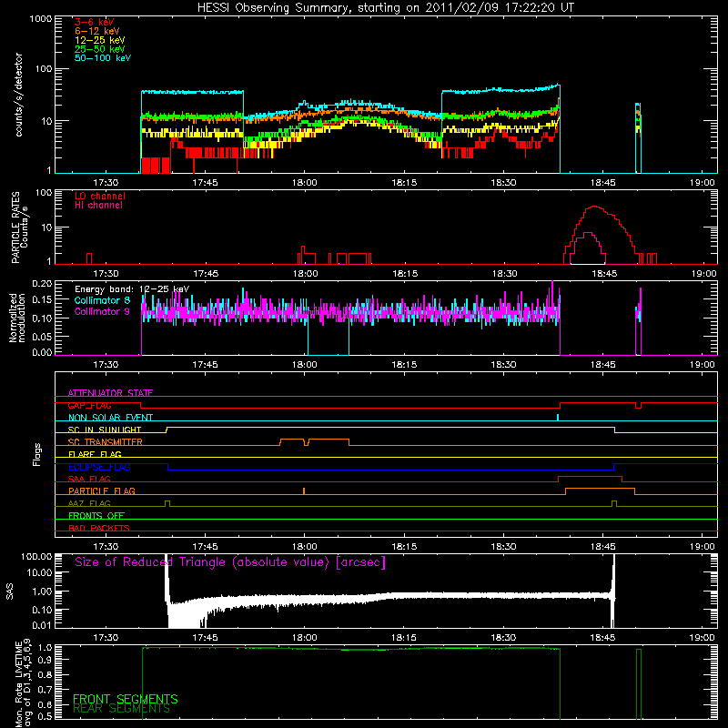728x728 pixels.
Task: Click the PARTICLE RATES axis label
Action: pyautogui.click(x=19, y=227)
